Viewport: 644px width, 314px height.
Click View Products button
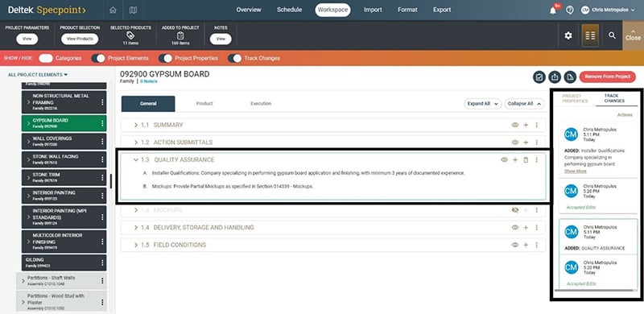[80, 39]
